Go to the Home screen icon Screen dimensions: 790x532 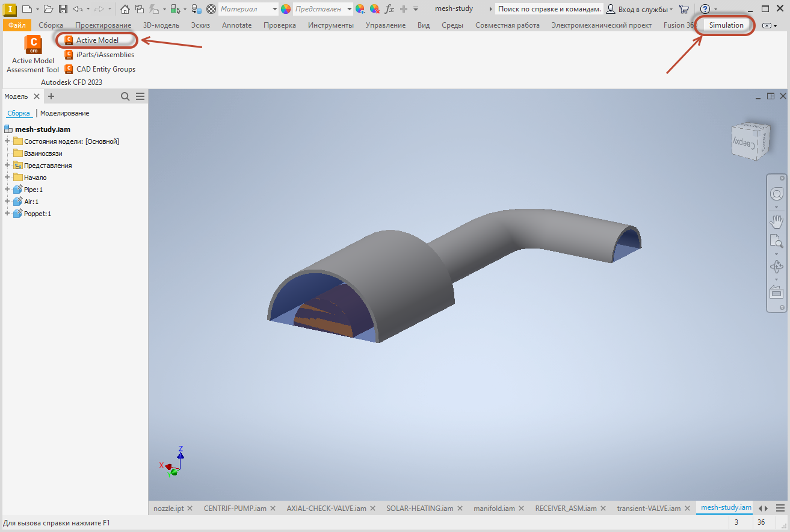click(125, 9)
